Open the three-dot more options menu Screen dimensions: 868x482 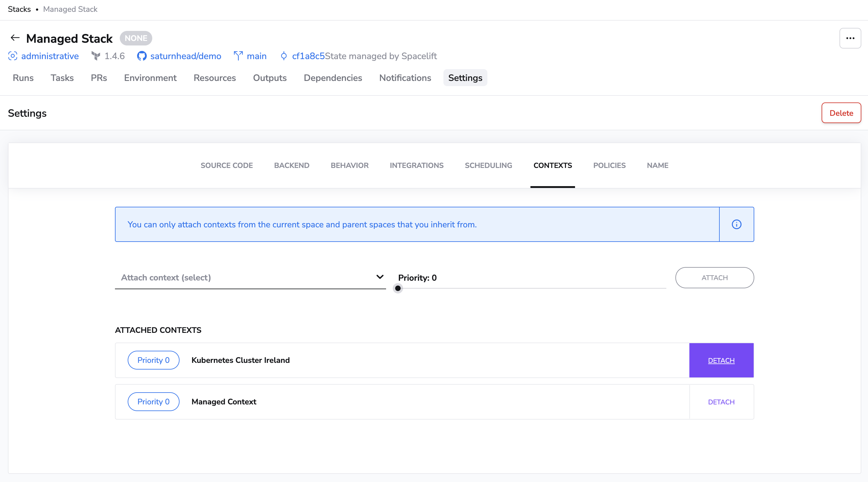[850, 38]
